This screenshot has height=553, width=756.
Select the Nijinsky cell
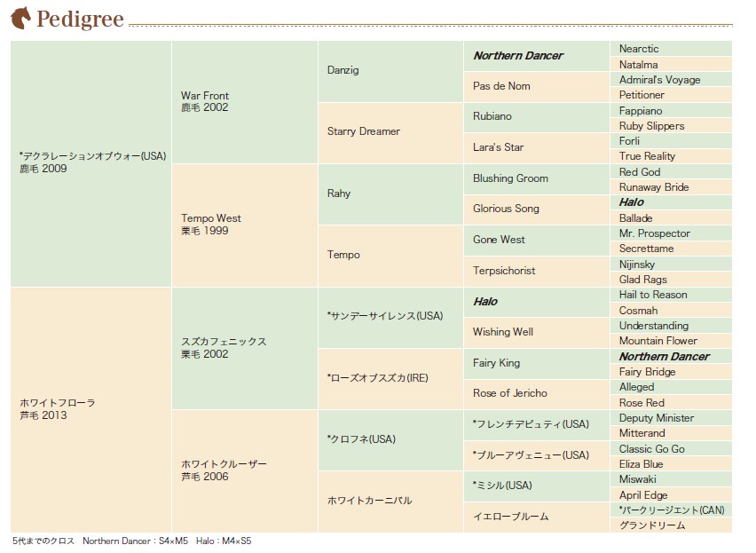click(671, 265)
